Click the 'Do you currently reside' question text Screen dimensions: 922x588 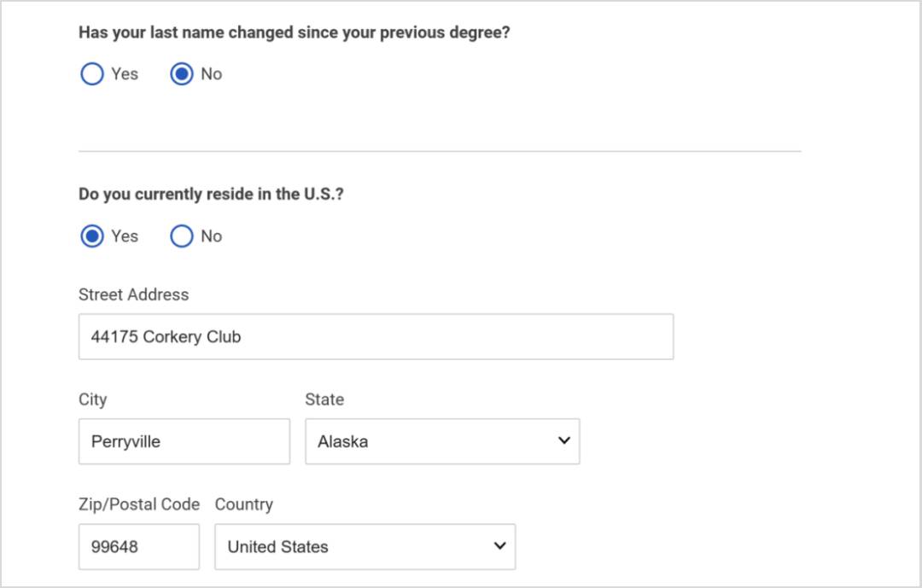[211, 194]
